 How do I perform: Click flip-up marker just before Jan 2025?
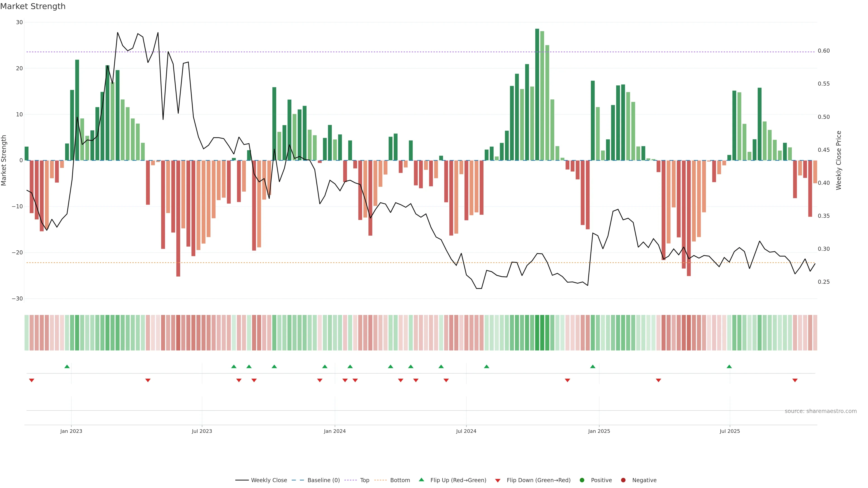pyautogui.click(x=593, y=366)
